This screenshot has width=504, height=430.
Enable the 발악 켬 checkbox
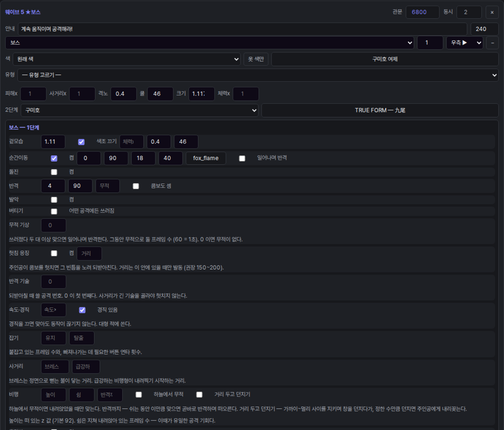(54, 200)
